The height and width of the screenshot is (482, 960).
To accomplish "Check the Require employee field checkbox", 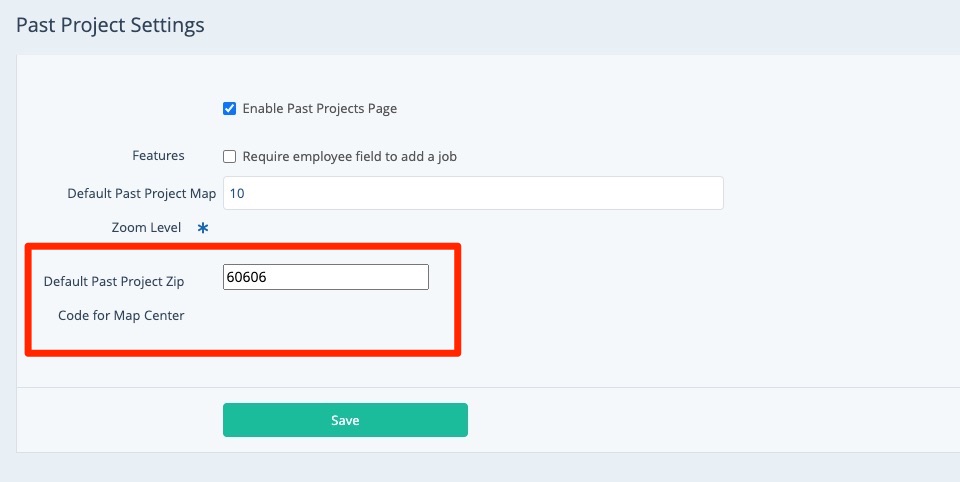I will click(229, 156).
